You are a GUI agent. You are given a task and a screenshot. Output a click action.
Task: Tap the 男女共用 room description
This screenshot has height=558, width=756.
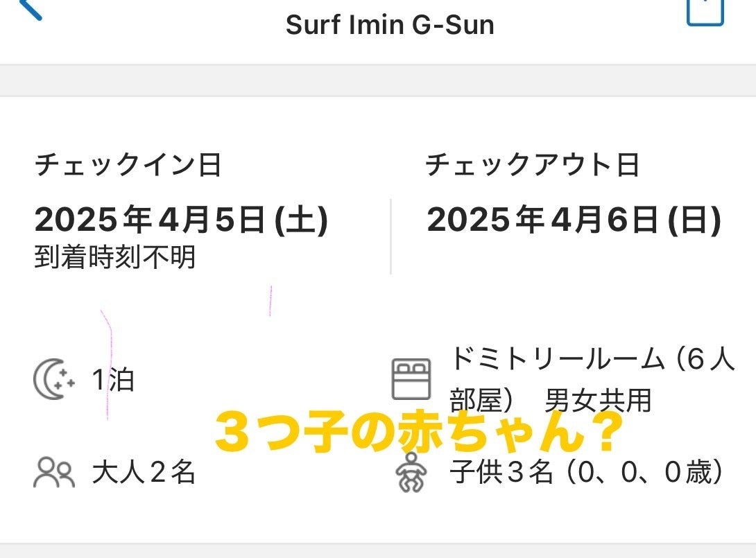point(598,401)
